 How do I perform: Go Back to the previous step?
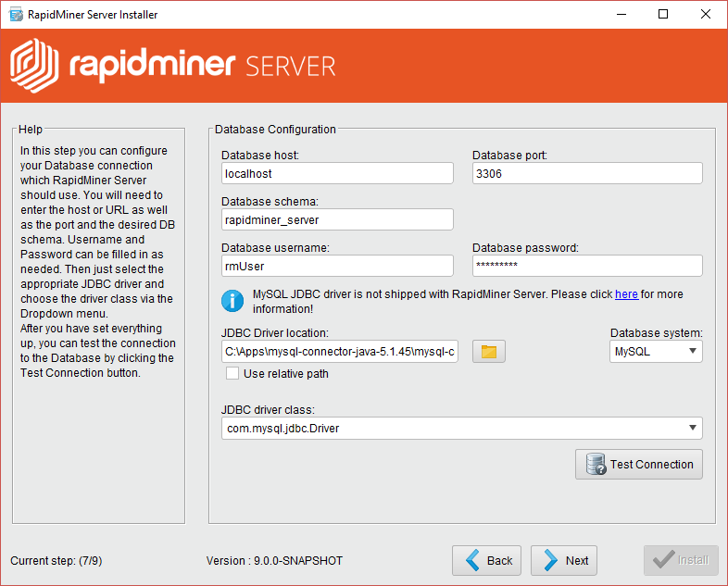pyautogui.click(x=486, y=560)
